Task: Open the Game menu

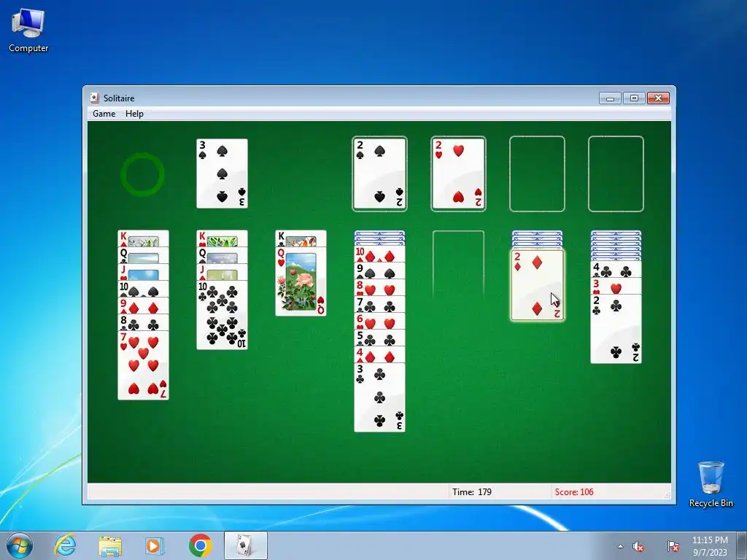Action: click(x=104, y=113)
